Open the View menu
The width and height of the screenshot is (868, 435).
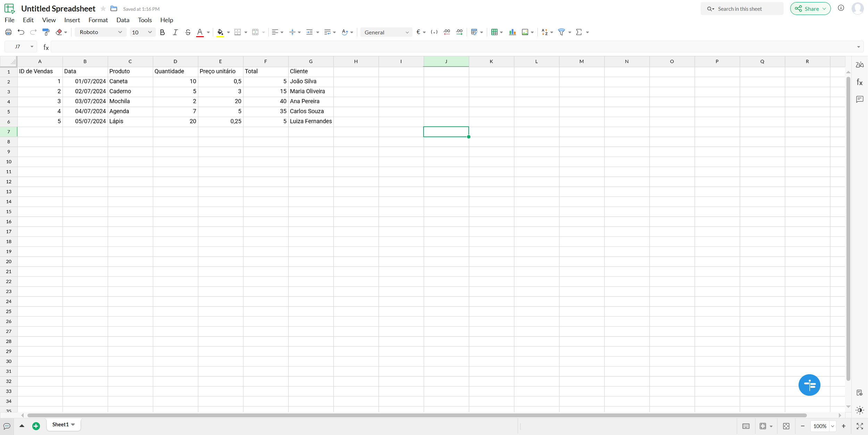point(49,20)
